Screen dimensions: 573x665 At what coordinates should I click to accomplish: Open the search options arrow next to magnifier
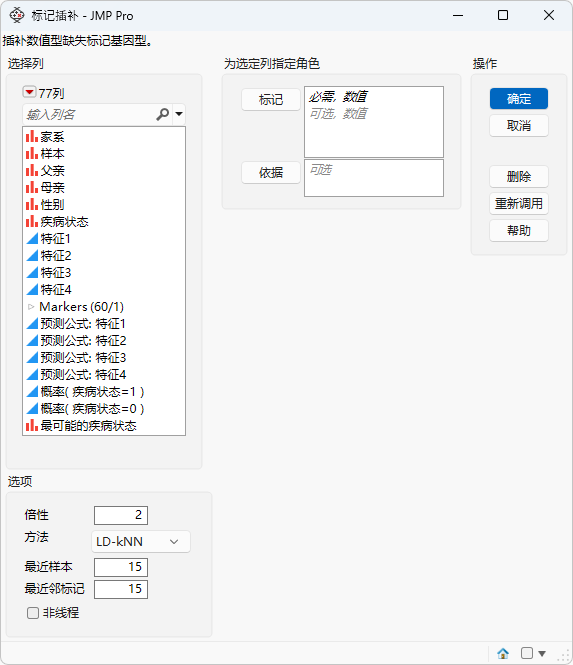[179, 114]
